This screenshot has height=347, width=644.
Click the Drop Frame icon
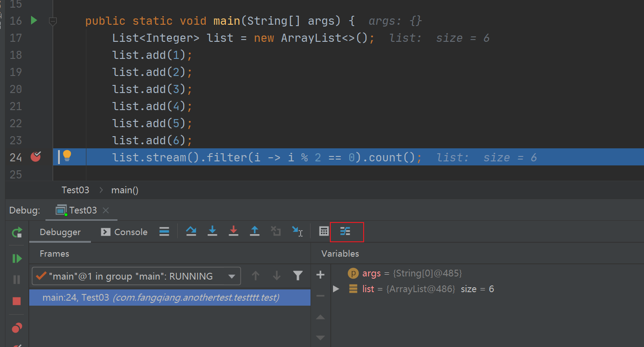pyautogui.click(x=276, y=231)
